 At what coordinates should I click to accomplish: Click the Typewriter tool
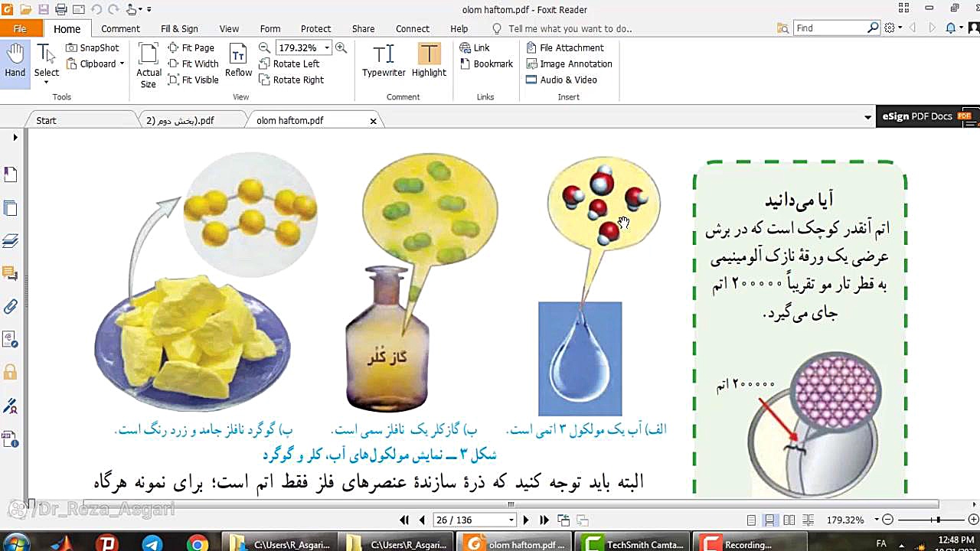tap(384, 61)
